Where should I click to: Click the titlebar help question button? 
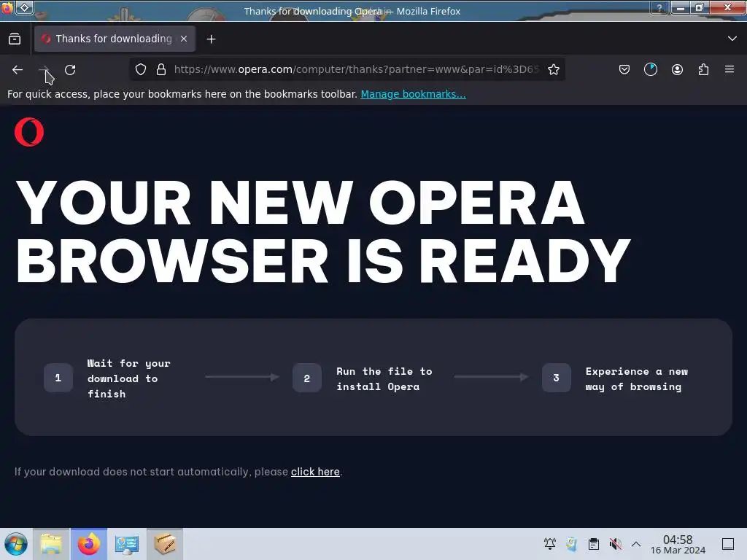point(659,7)
